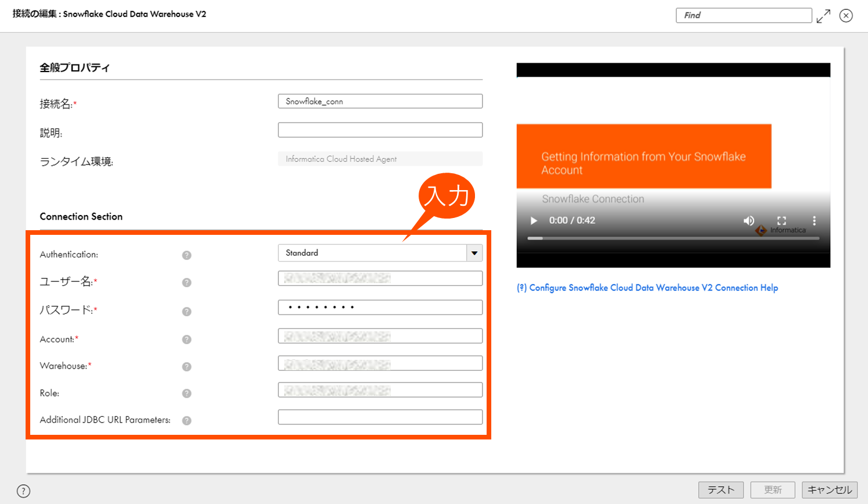Click the 接続名 field with Snowflake_conn
This screenshot has width=868, height=504.
tap(380, 101)
